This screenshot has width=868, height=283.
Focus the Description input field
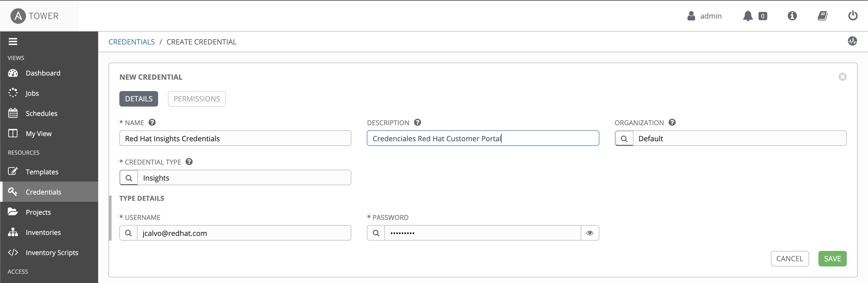click(483, 138)
